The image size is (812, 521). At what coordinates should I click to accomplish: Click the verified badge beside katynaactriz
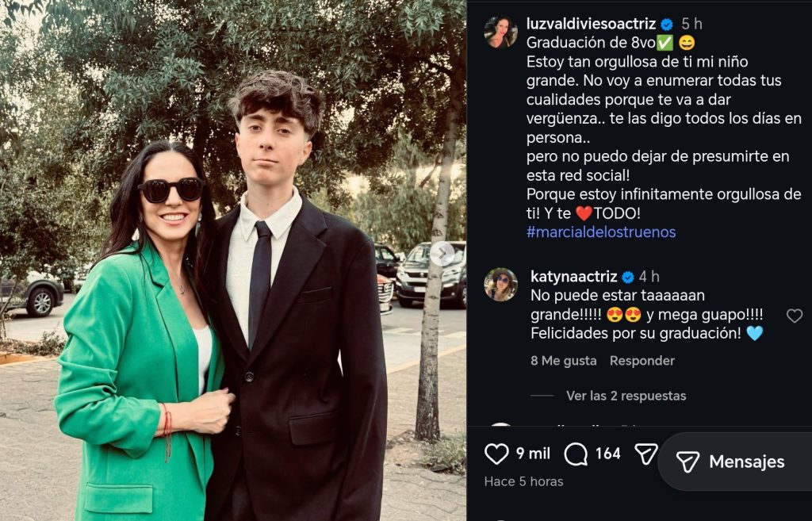click(627, 277)
